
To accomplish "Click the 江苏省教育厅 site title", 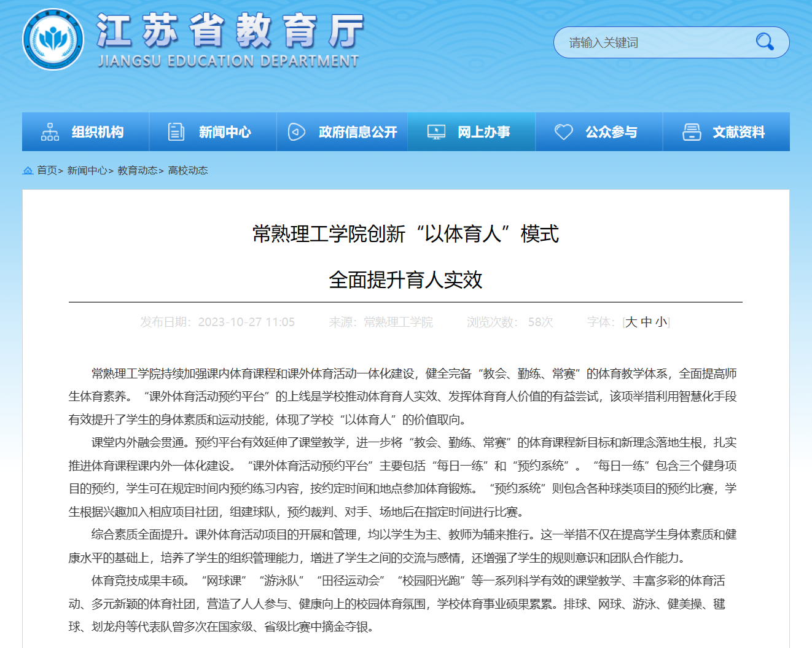I will coord(230,31).
